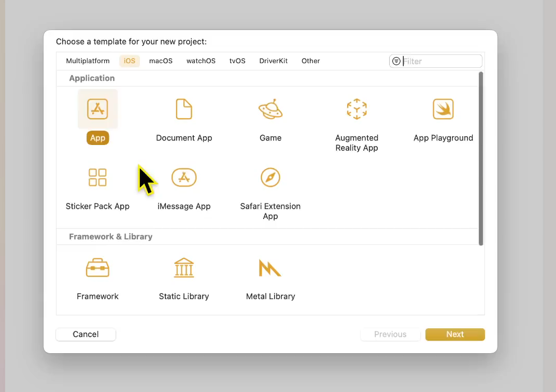Click the Metal Library label
The height and width of the screenshot is (392, 556).
[x=270, y=296]
